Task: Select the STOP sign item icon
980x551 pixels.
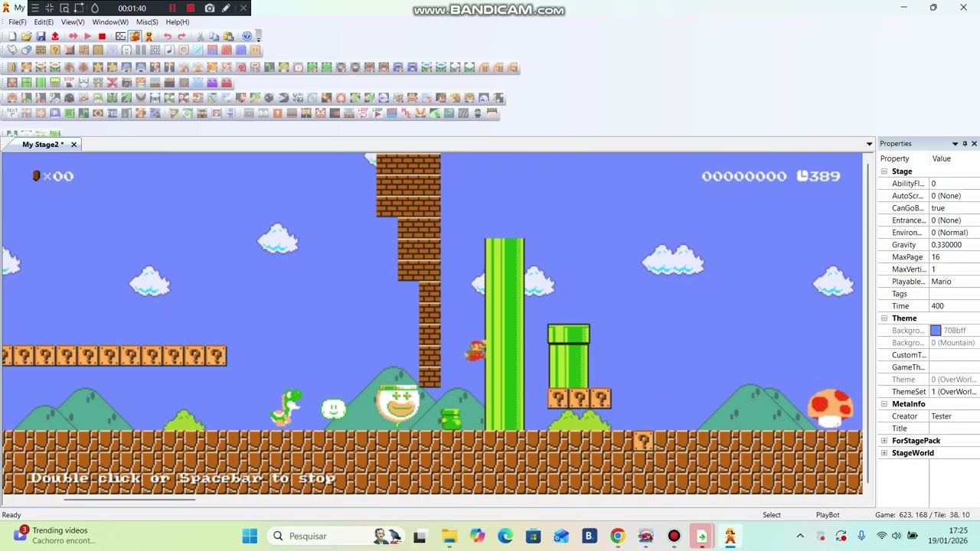Action: [x=69, y=82]
